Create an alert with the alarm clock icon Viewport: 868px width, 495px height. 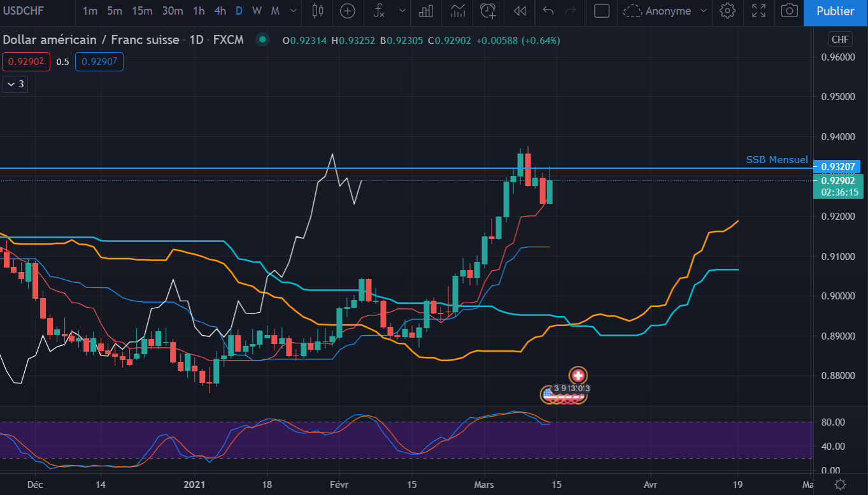[x=488, y=11]
